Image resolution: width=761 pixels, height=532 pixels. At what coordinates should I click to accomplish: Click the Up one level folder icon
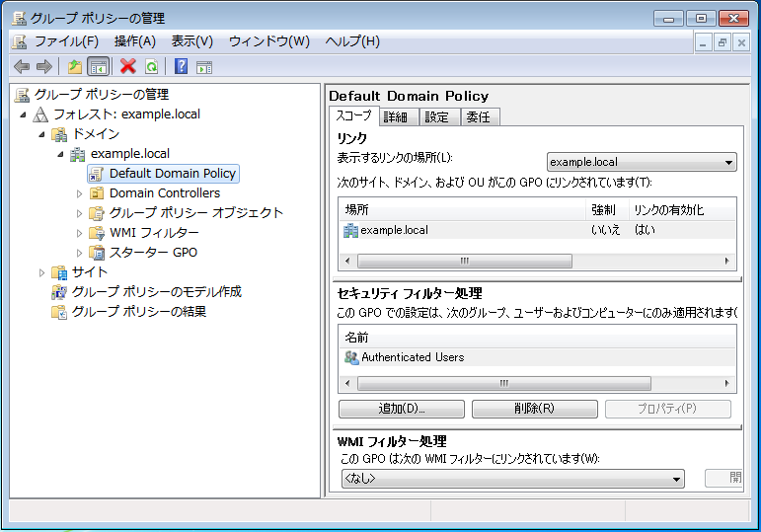click(75, 66)
